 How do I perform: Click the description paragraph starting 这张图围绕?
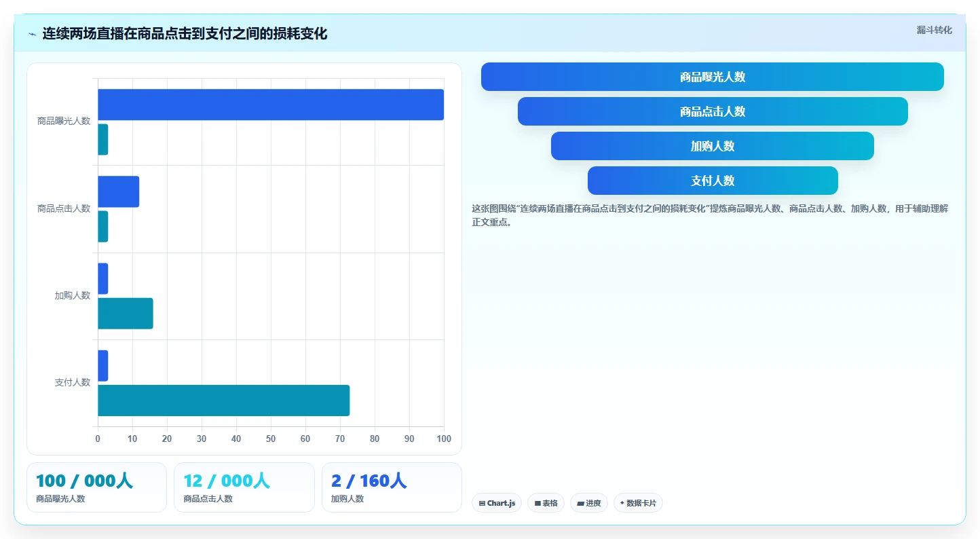710,215
